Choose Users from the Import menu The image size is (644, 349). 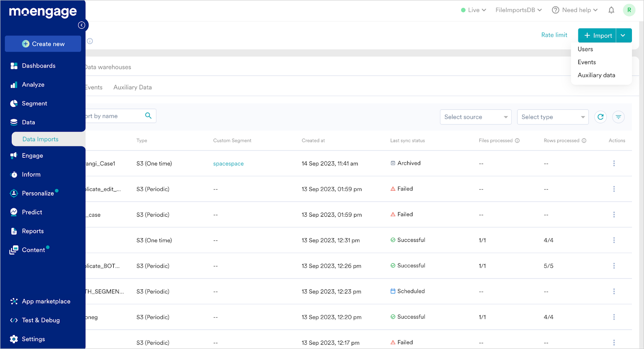pos(585,49)
